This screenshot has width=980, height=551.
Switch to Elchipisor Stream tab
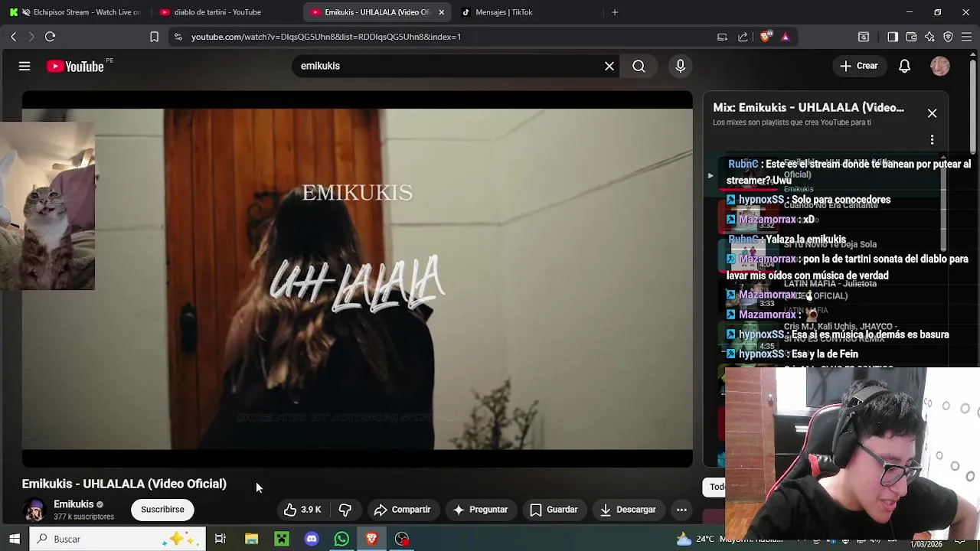tap(75, 12)
